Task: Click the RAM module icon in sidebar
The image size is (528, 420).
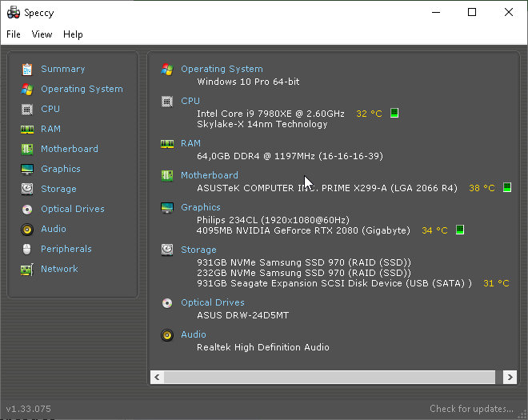Action: coord(27,129)
